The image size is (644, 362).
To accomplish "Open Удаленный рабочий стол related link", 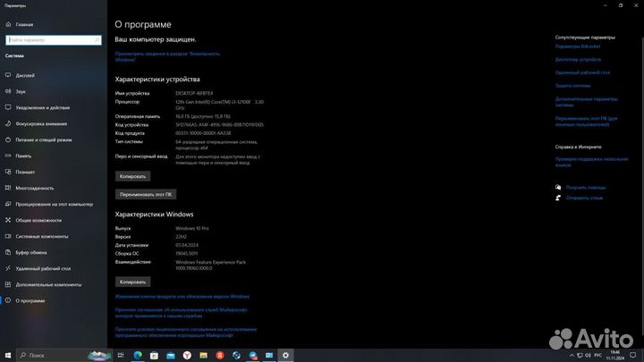I will [x=582, y=72].
